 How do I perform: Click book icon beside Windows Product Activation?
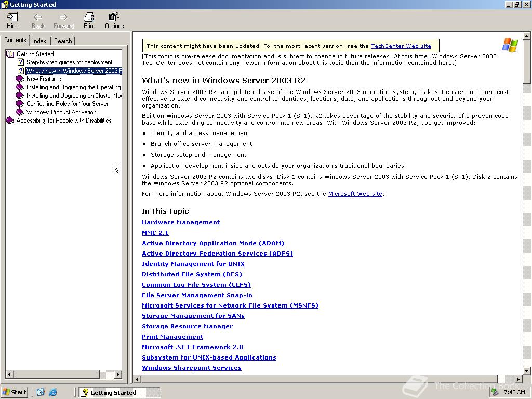point(20,112)
